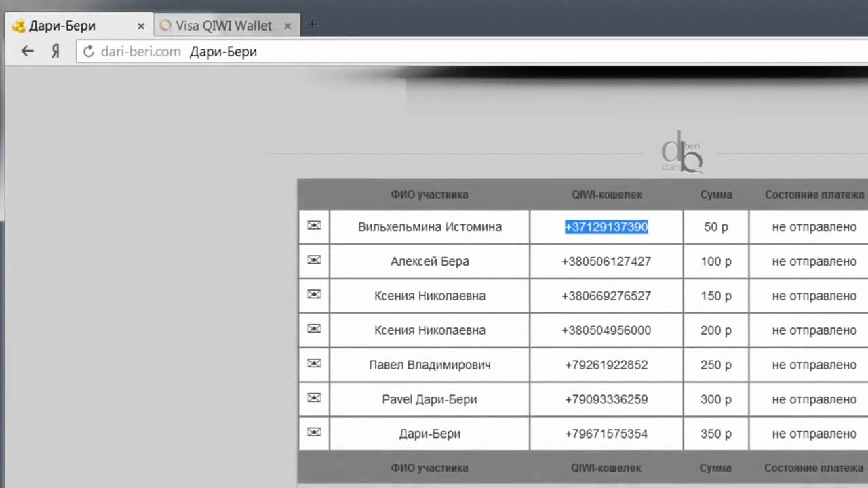This screenshot has width=868, height=488.
Task: Click wallet number +79093336259
Action: coord(606,400)
